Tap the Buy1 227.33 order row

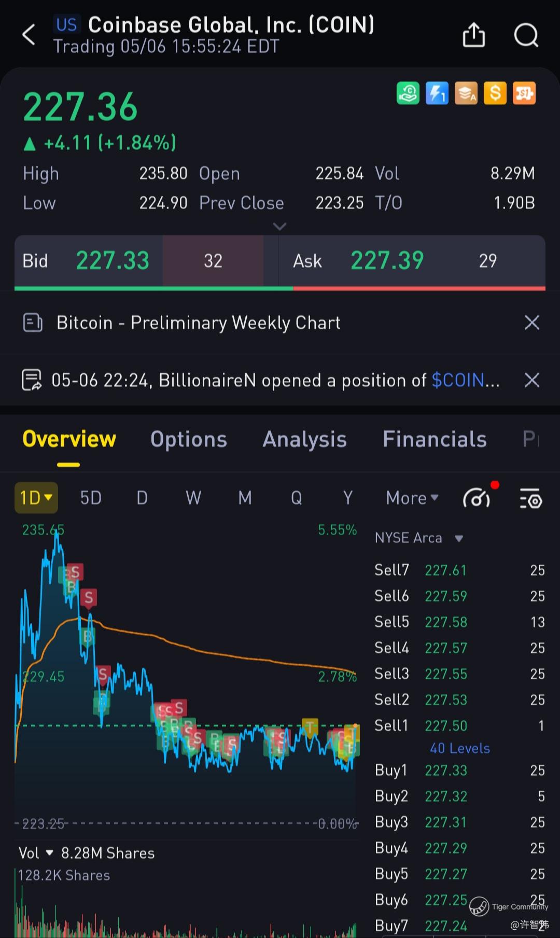pyautogui.click(x=459, y=771)
